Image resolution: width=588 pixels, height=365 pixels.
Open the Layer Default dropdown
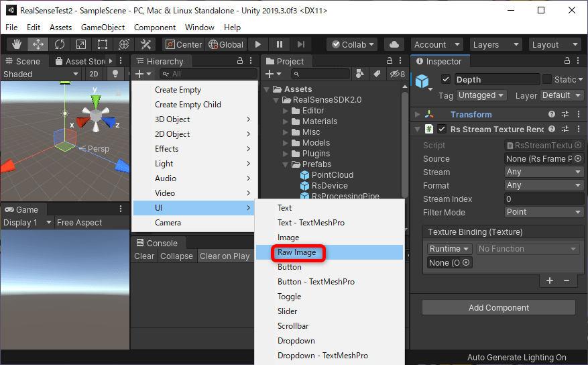tap(562, 95)
